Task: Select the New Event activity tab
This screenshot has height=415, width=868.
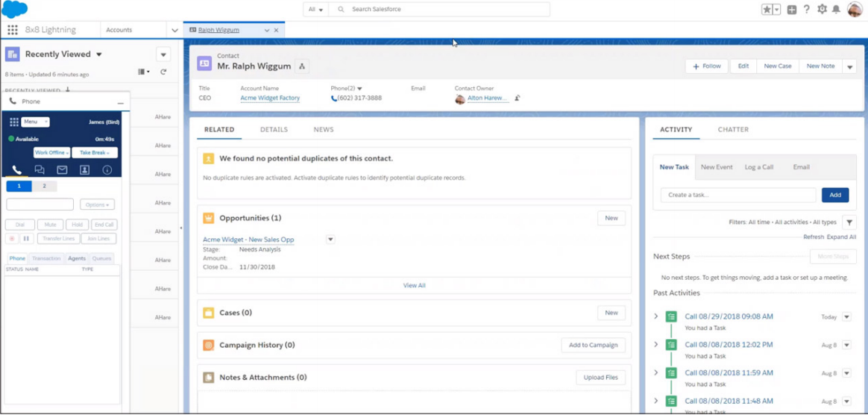Action: [717, 166]
